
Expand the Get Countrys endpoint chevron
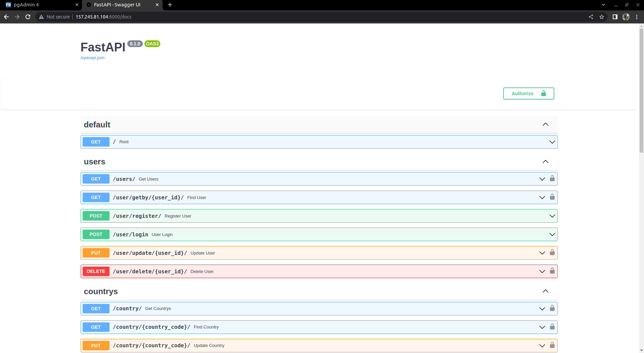point(542,309)
